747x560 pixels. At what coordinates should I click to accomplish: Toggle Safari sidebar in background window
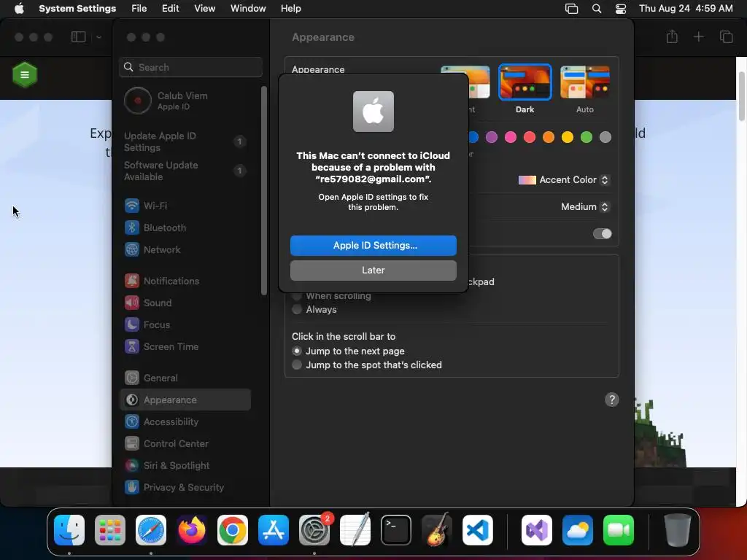pos(78,36)
